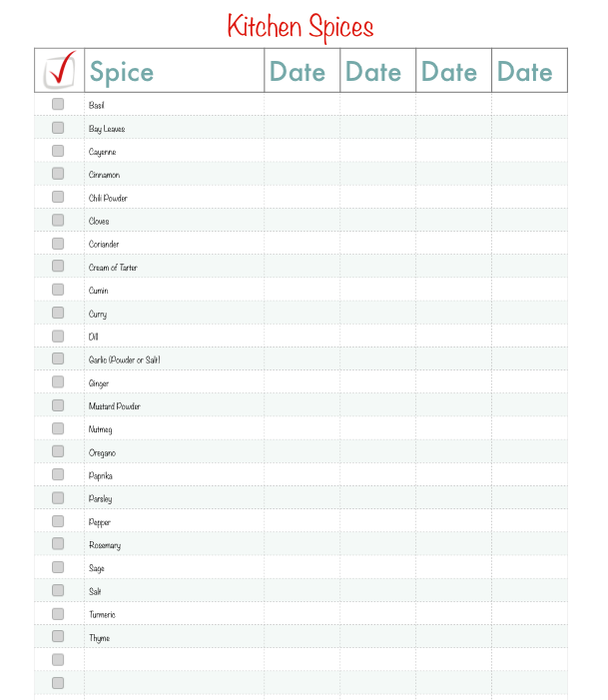Tick the Thyme checkbox
This screenshot has width=608, height=700.
(x=58, y=636)
